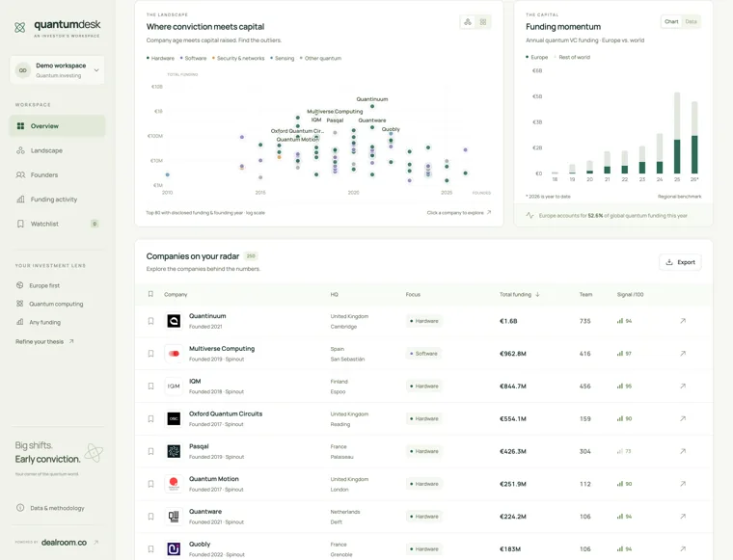Click the €844.7M funding value
Viewport: 733px width, 560px height.
(513, 387)
